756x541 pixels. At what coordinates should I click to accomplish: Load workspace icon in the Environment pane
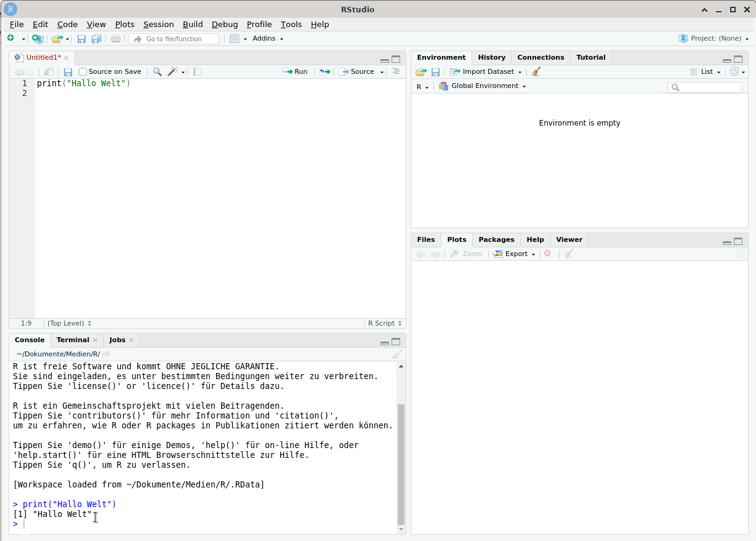(420, 72)
